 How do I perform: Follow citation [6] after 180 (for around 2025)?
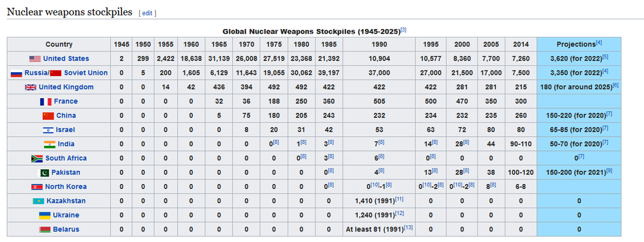(x=615, y=85)
